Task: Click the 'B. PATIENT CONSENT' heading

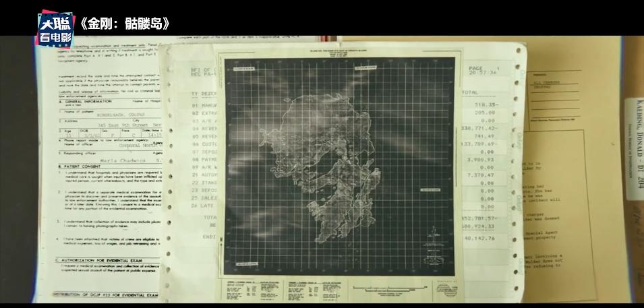Action: pyautogui.click(x=80, y=166)
